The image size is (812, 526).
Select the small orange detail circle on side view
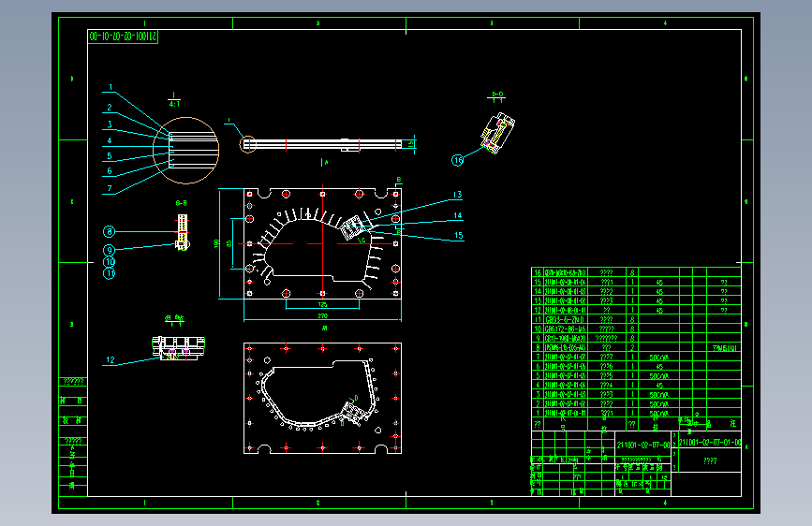click(248, 144)
